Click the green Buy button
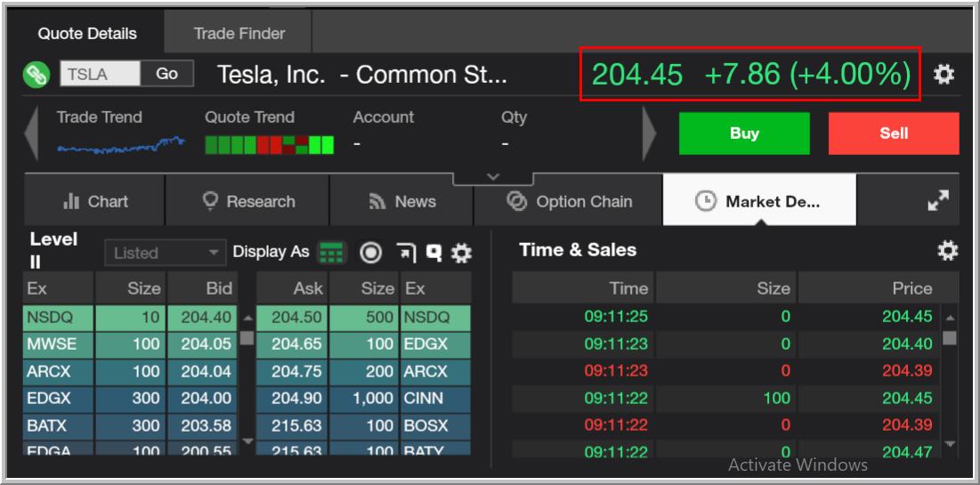The image size is (980, 485). click(744, 133)
